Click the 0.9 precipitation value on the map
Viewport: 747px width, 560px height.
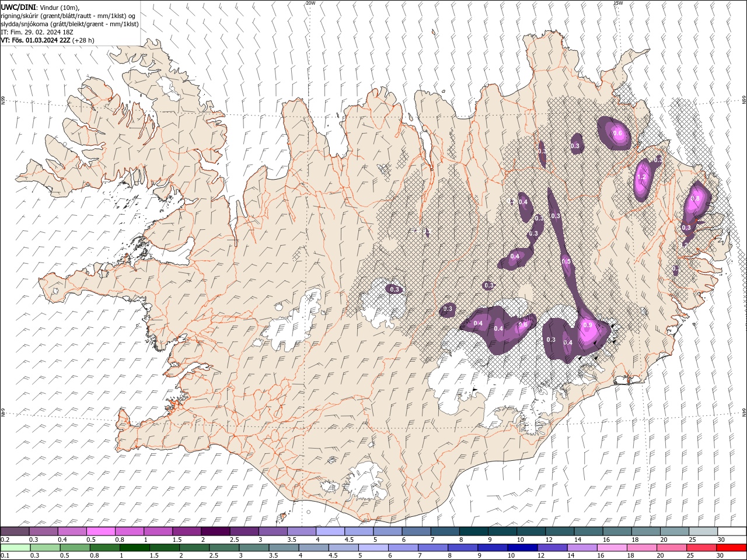tap(588, 325)
